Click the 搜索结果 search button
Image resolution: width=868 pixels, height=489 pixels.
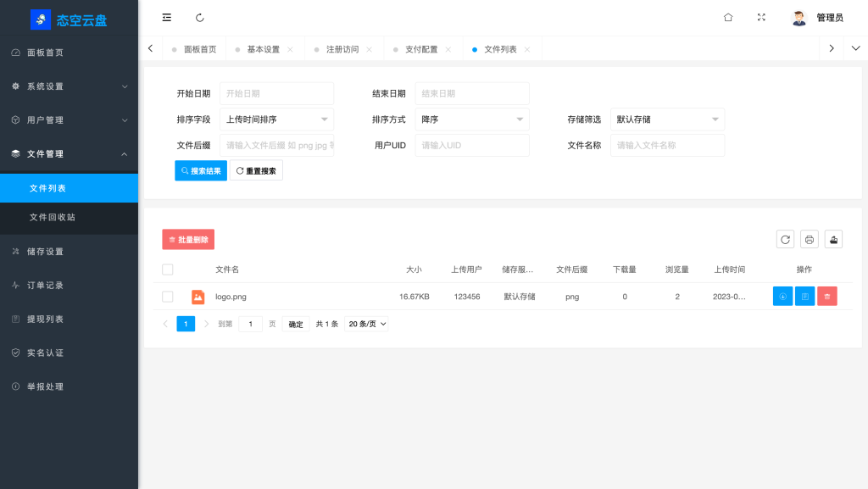pyautogui.click(x=200, y=169)
